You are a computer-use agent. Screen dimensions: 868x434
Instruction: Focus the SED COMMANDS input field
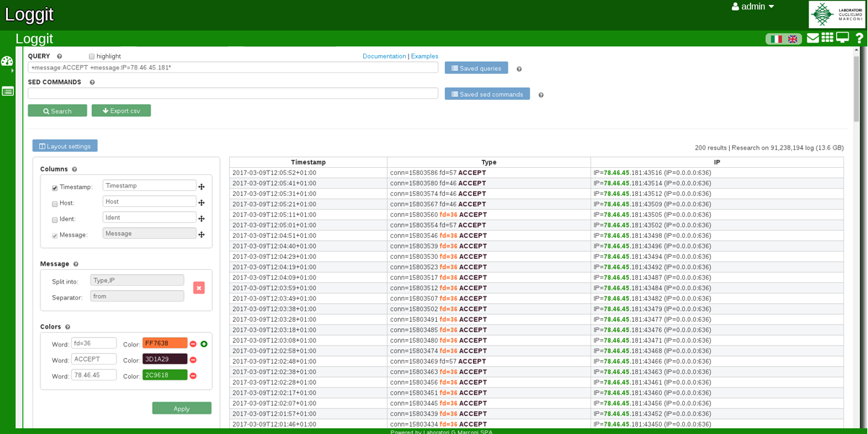[x=233, y=93]
